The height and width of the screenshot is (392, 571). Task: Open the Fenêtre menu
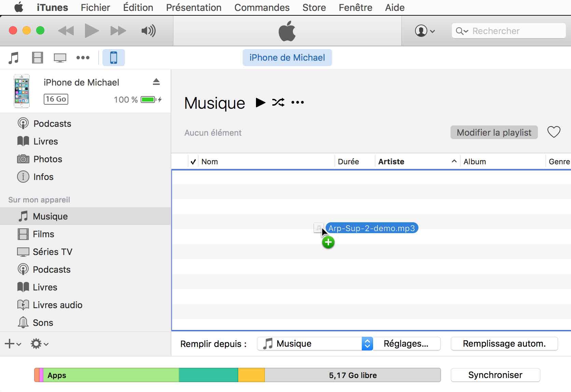pyautogui.click(x=355, y=7)
